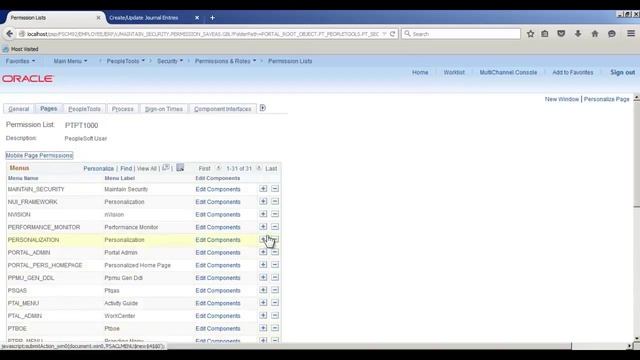Delete the NVISION row
This screenshot has height=360, width=640.
click(x=275, y=214)
